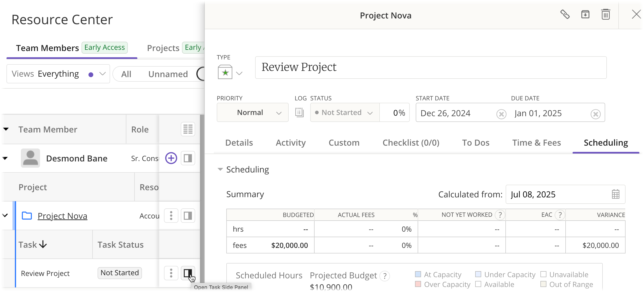The width and height of the screenshot is (644, 292).
Task: Open the Priority Normal dropdown
Action: click(x=252, y=113)
